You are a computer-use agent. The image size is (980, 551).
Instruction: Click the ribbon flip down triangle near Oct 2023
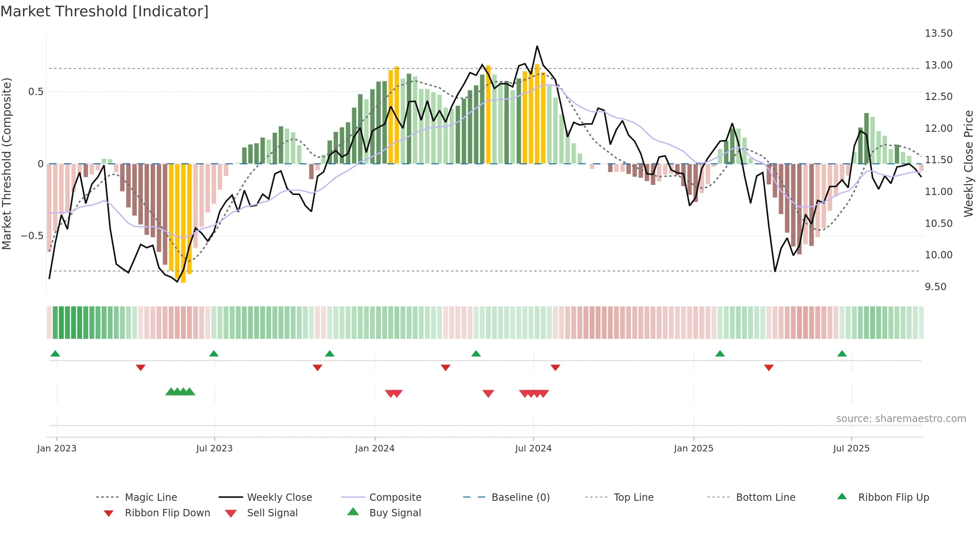pyautogui.click(x=317, y=368)
